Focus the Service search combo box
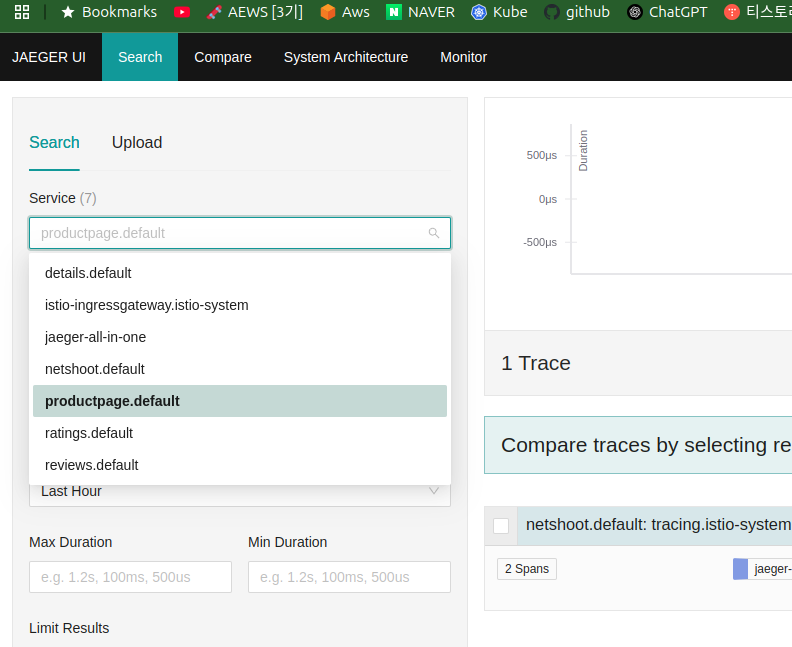Image resolution: width=792 pixels, height=647 pixels. [x=240, y=233]
